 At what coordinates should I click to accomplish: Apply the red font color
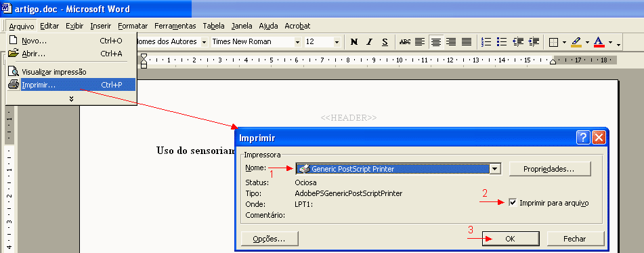[x=599, y=41]
